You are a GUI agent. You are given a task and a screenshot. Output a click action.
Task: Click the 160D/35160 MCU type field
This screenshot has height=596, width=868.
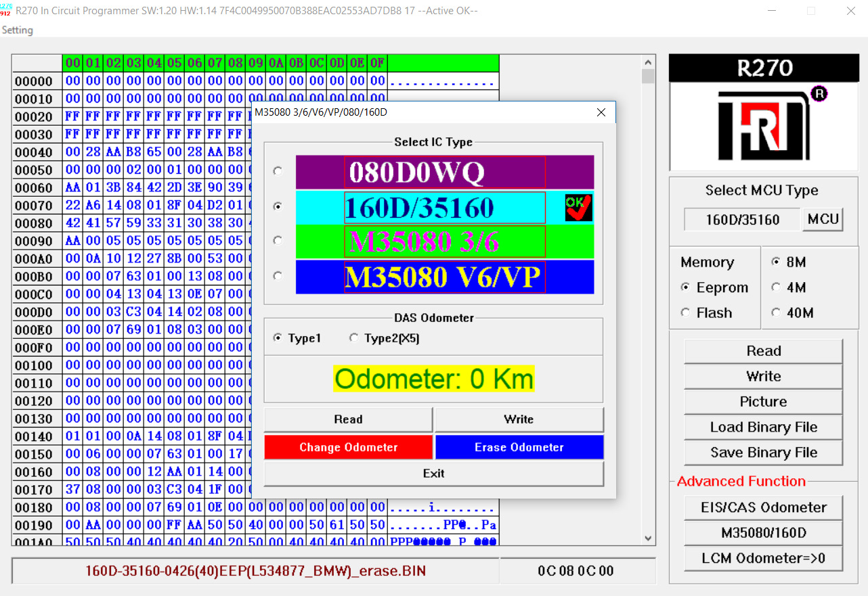[x=742, y=219]
